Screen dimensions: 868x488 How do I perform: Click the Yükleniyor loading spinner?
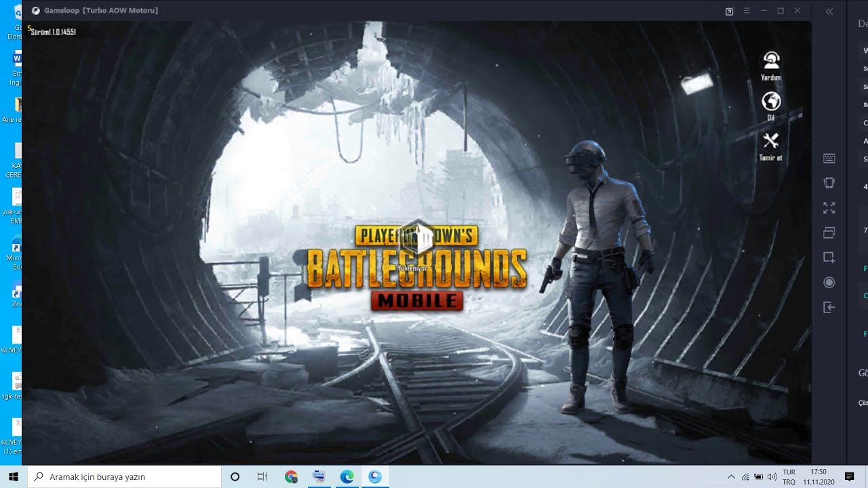(x=416, y=239)
